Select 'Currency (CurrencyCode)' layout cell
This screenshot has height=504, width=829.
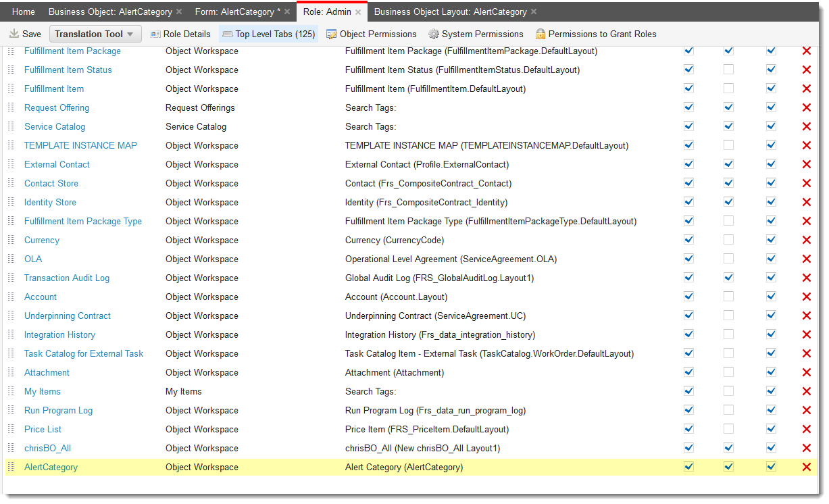(x=395, y=240)
